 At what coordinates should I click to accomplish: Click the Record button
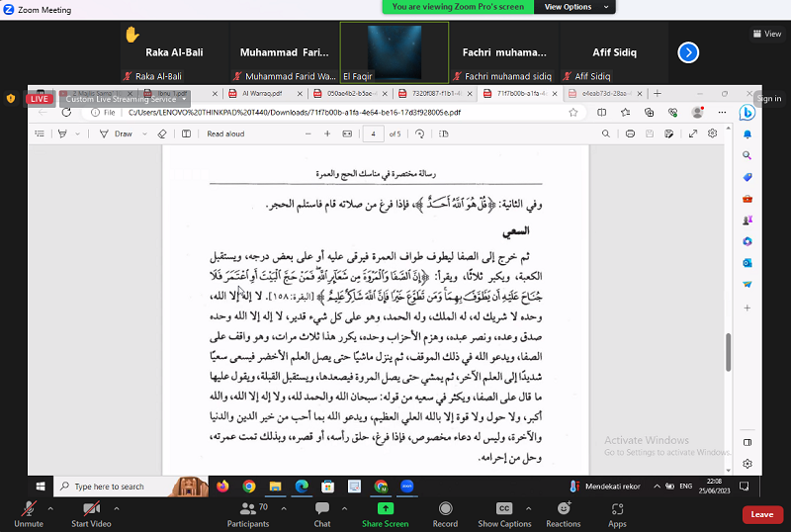click(446, 514)
